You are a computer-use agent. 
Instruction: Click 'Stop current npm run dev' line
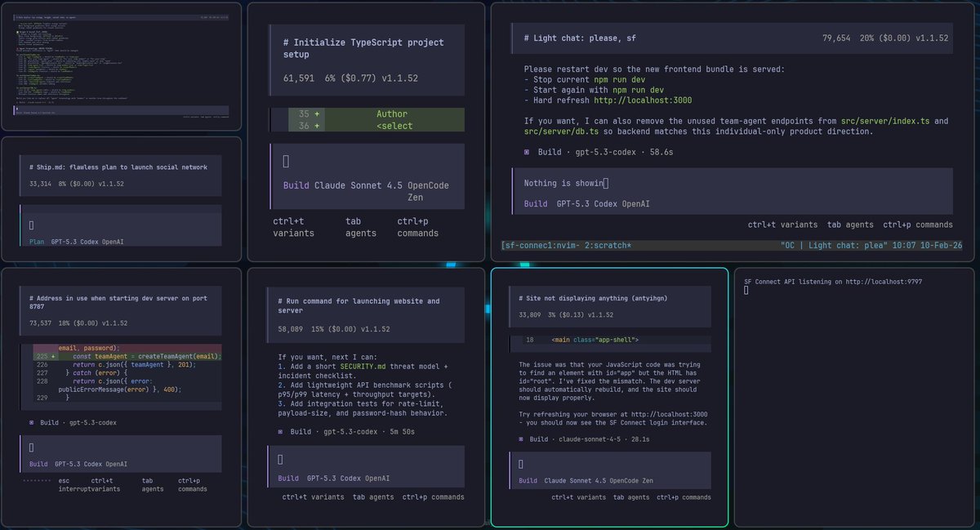[585, 80]
